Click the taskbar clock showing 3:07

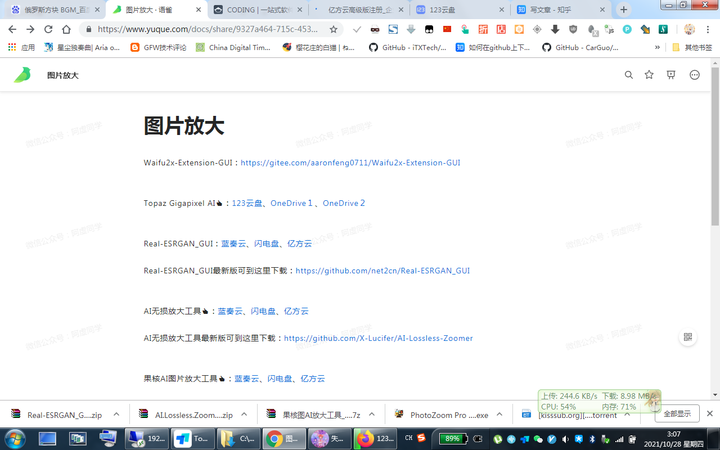click(674, 439)
